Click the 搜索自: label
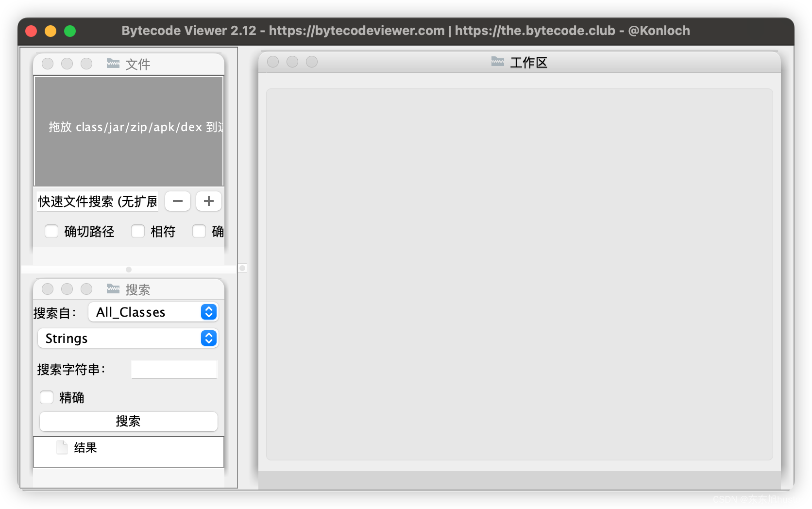The height and width of the screenshot is (509, 812). [55, 313]
